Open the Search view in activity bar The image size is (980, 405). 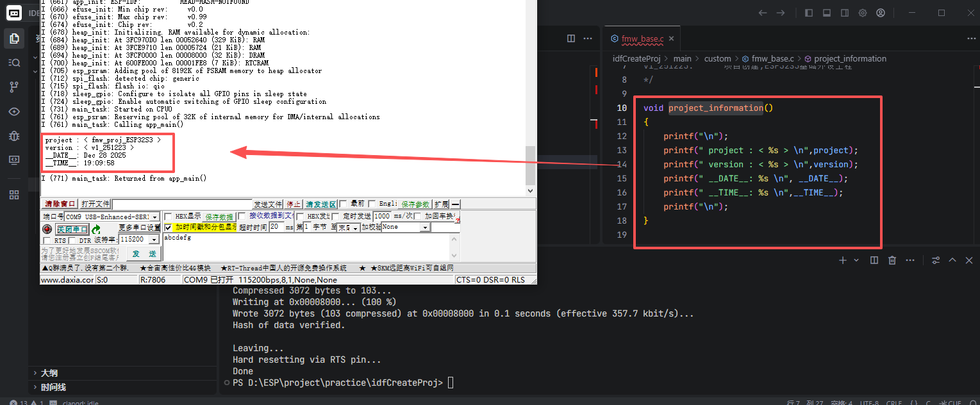coord(14,63)
